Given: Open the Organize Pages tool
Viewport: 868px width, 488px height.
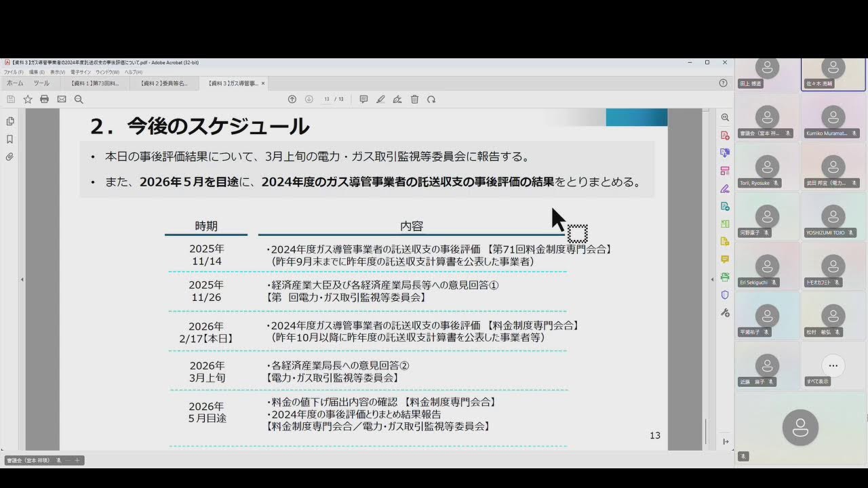Looking at the screenshot, I should pyautogui.click(x=725, y=170).
